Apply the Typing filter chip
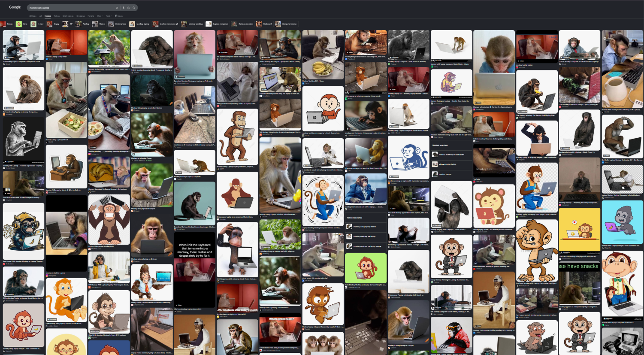Viewport: 644px width, 355px height. [83, 24]
